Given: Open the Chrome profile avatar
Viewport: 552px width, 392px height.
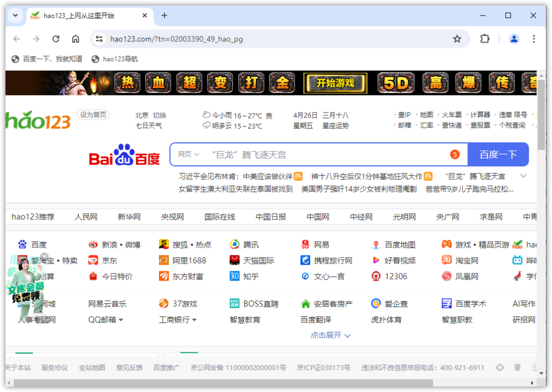Looking at the screenshot, I should click(x=514, y=39).
